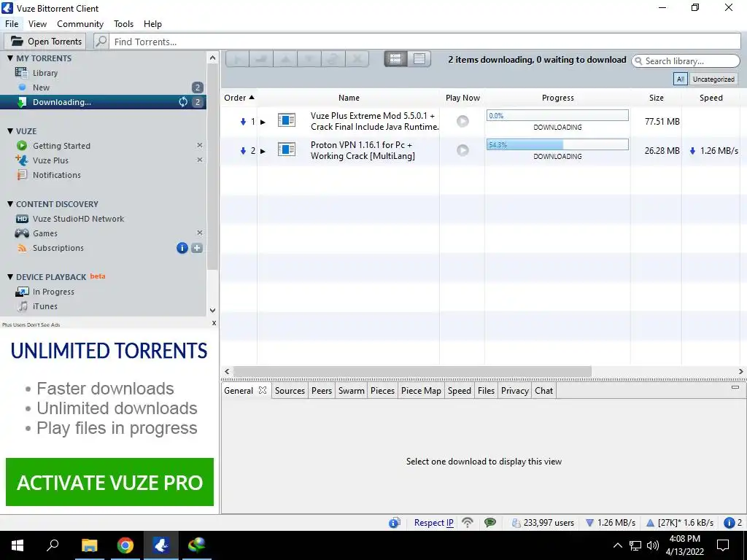Click the green Downloading arrow icon
Viewport: 747px width, 560px height.
click(x=21, y=102)
